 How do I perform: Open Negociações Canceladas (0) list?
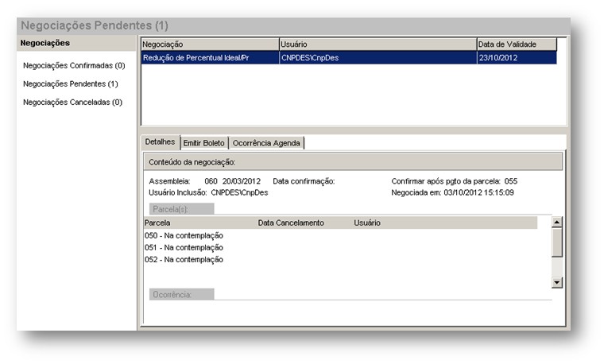tap(72, 102)
